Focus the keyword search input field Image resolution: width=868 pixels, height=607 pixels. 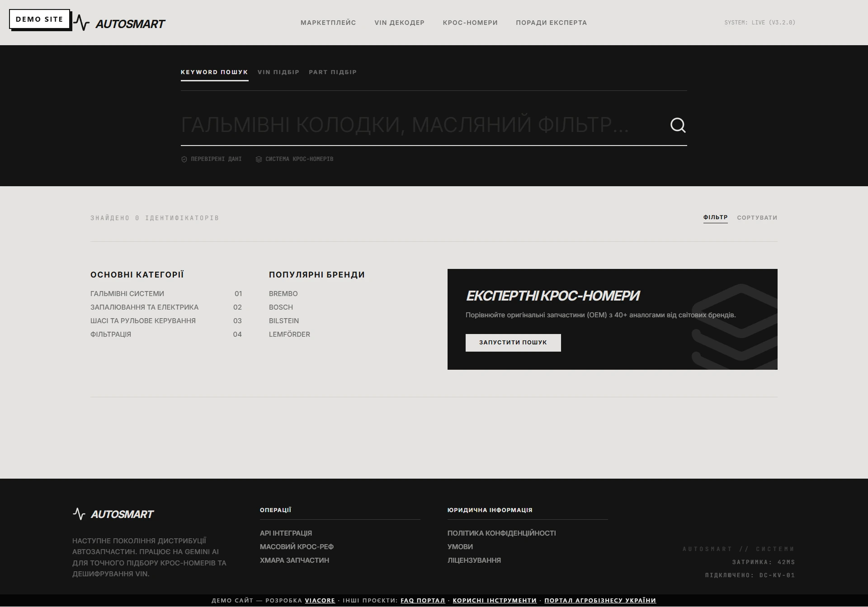coord(420,125)
